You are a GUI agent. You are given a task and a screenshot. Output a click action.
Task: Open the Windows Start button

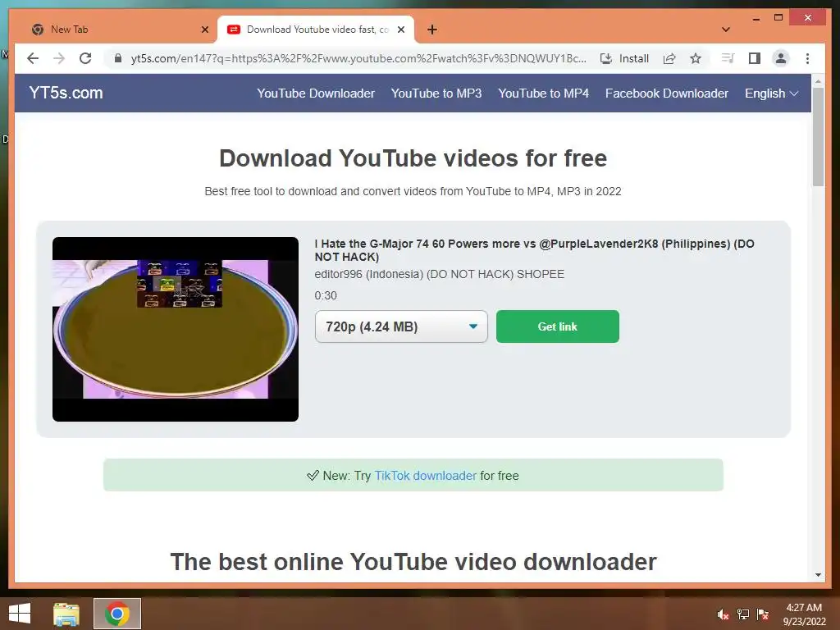tap(20, 614)
